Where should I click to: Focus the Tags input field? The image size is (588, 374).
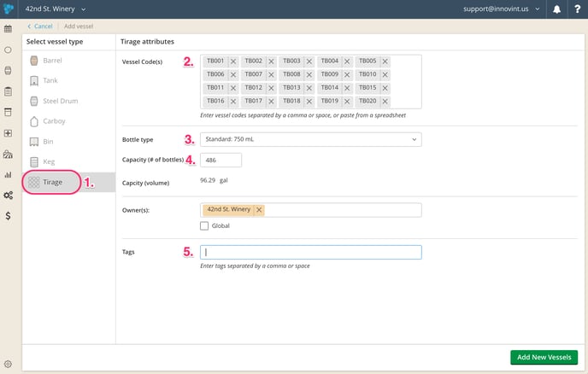coord(311,252)
